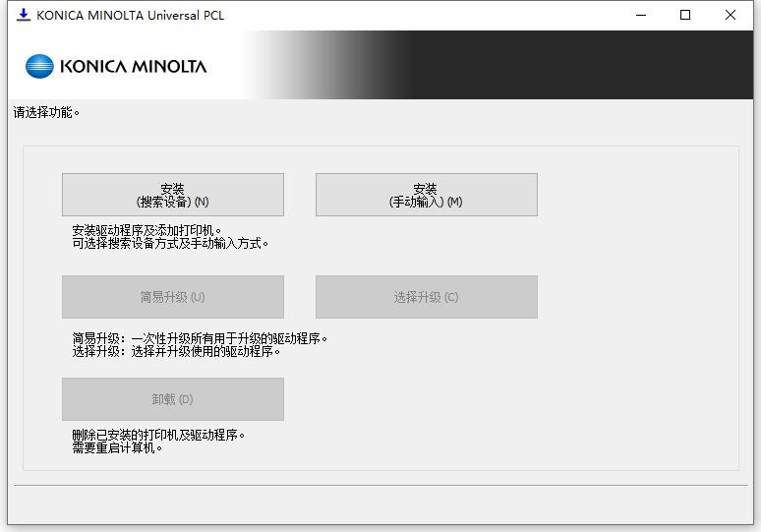Click the 选择升级 (C) button

tap(426, 297)
